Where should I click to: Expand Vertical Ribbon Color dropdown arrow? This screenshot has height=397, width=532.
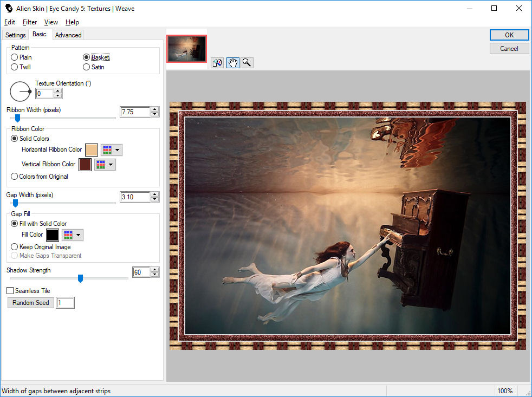click(x=111, y=165)
